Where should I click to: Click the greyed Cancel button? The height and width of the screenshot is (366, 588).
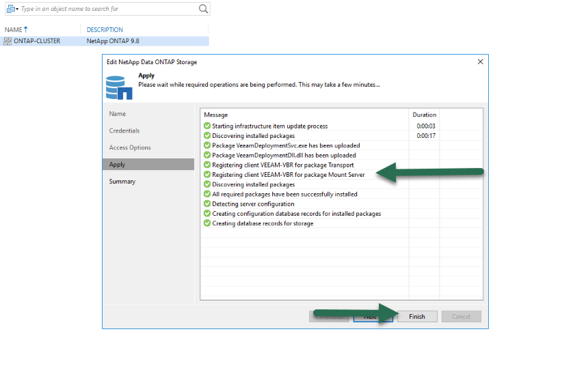461,317
